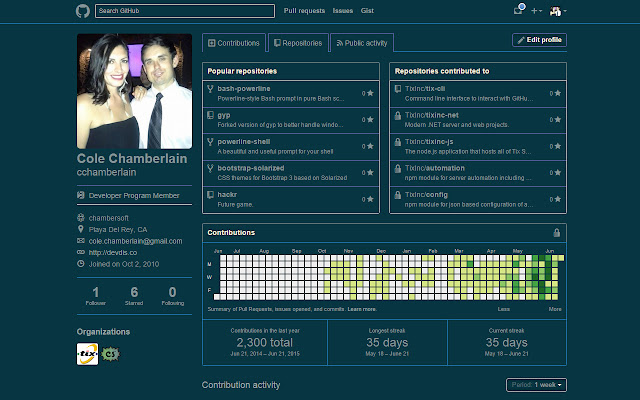This screenshot has width=640, height=400.
Task: Click the chambersoft company text
Action: click(x=109, y=218)
